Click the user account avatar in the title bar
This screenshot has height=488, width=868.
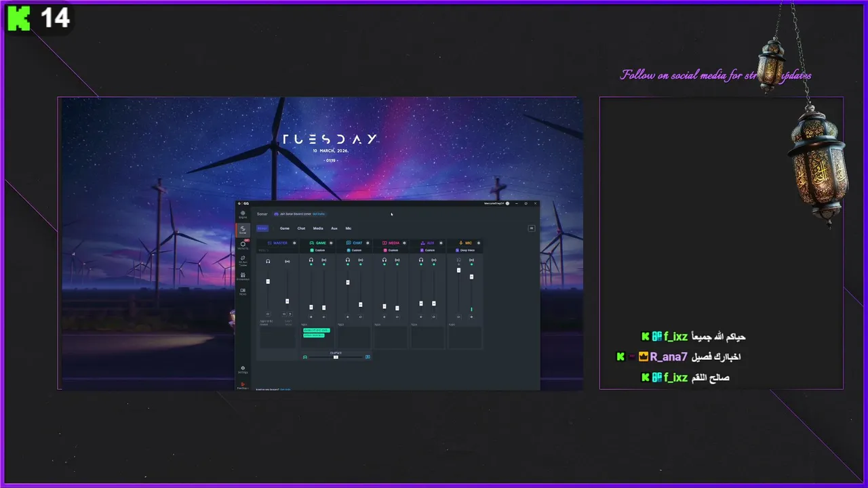click(x=507, y=203)
